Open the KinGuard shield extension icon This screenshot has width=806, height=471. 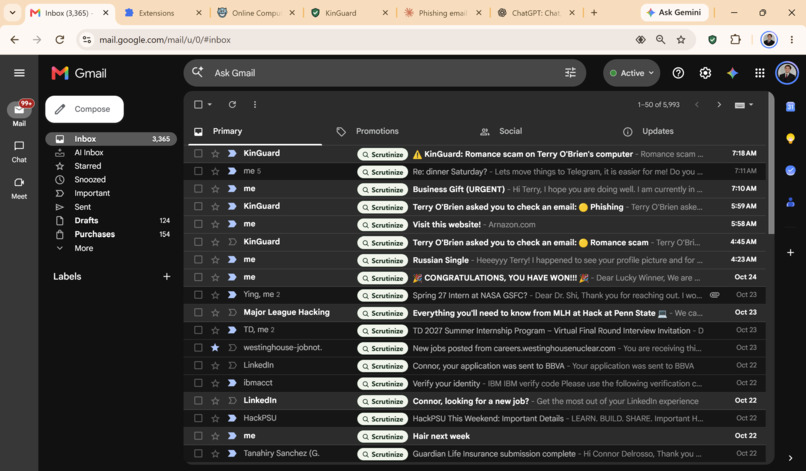click(712, 40)
